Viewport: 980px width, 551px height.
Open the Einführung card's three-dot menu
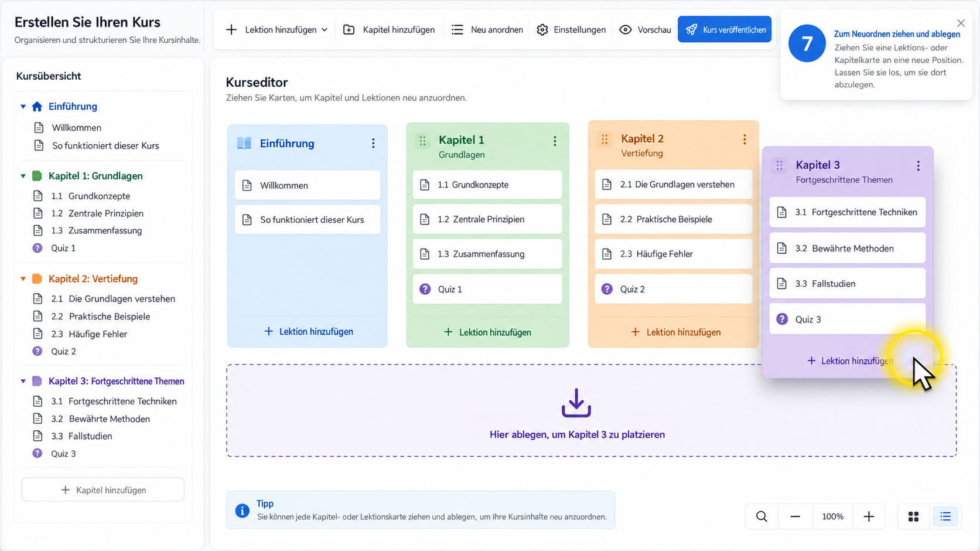(x=373, y=144)
